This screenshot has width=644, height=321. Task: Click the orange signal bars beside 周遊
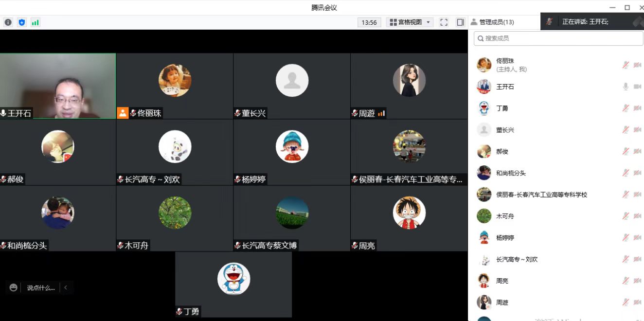[x=381, y=113]
